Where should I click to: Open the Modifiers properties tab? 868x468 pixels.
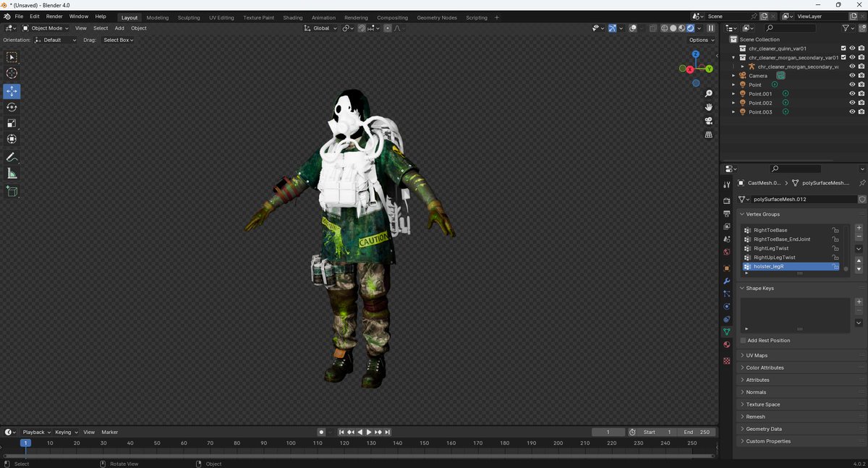(727, 281)
